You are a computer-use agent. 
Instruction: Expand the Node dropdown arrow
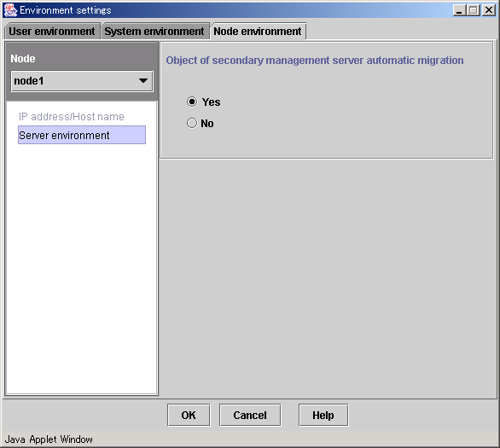coord(143,81)
